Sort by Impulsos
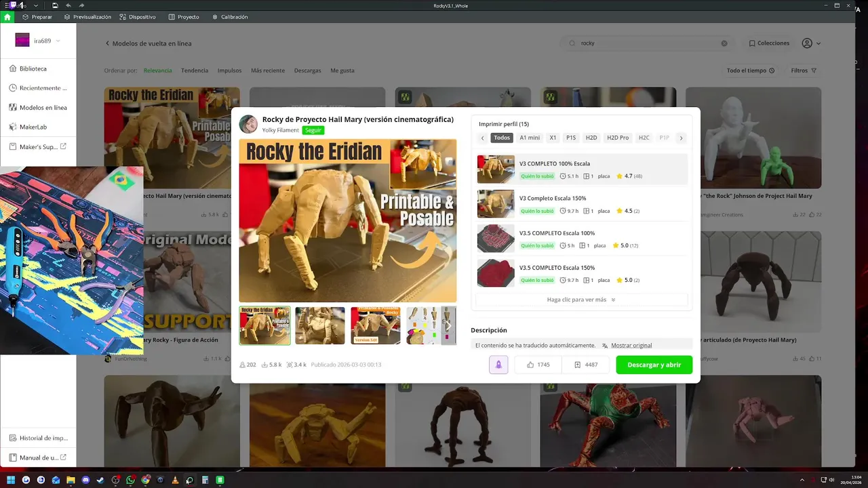Viewport: 868px width, 488px height. [x=229, y=70]
